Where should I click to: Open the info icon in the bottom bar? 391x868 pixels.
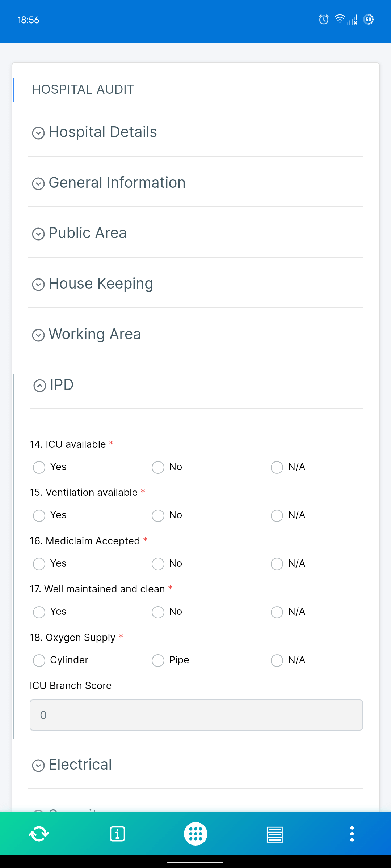tap(117, 834)
